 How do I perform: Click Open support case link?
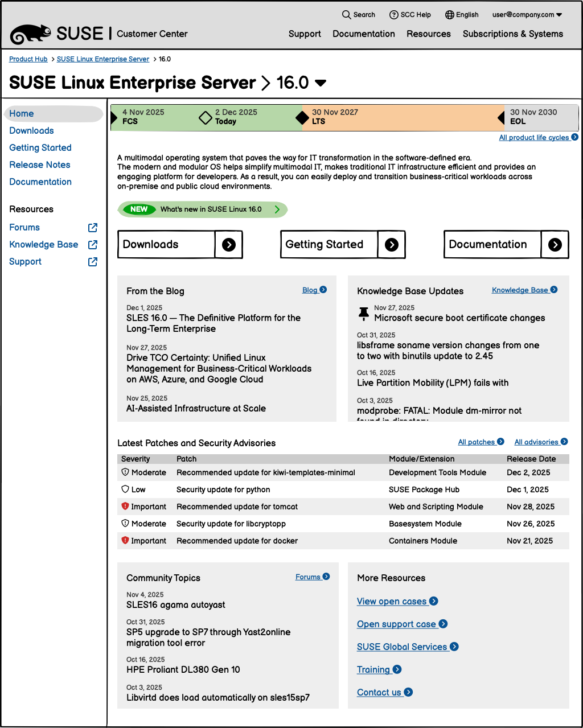(402, 624)
